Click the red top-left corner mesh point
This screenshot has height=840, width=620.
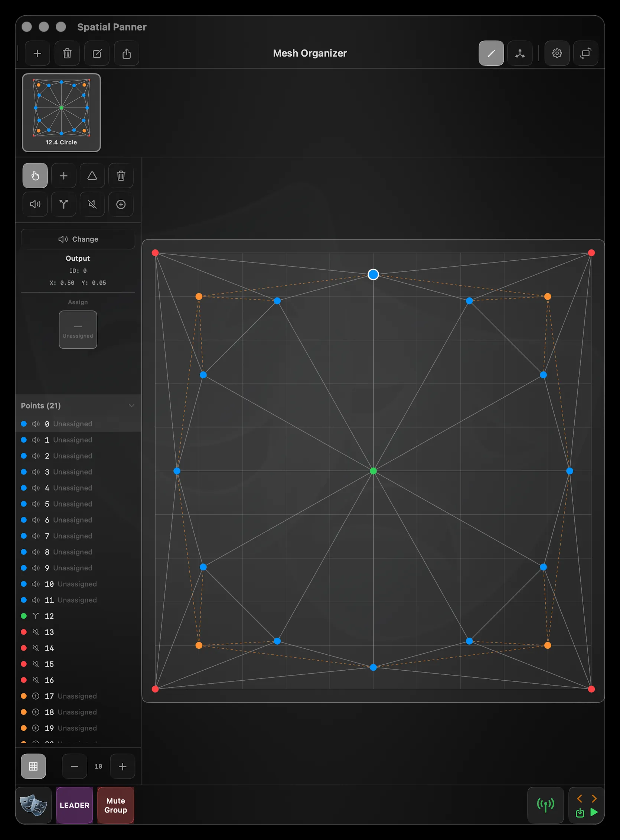click(155, 253)
